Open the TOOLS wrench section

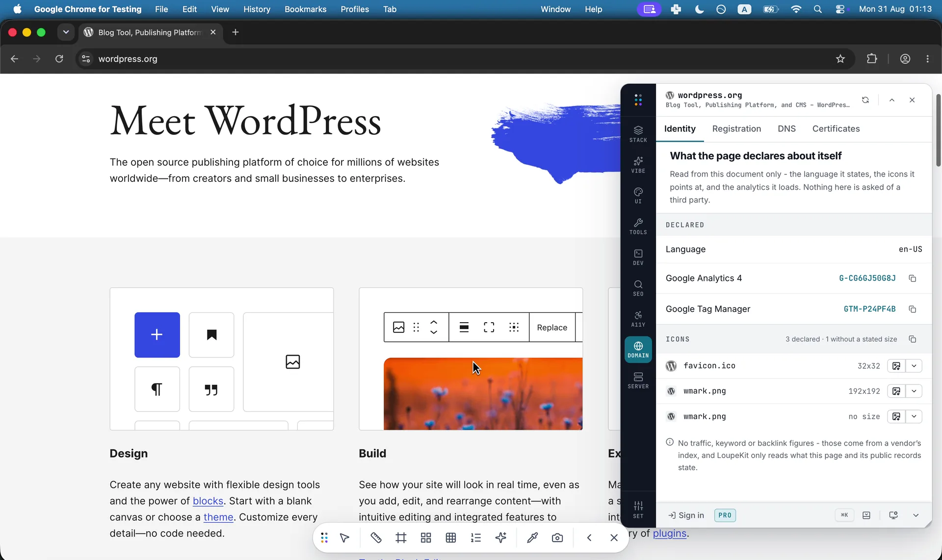pyautogui.click(x=638, y=227)
